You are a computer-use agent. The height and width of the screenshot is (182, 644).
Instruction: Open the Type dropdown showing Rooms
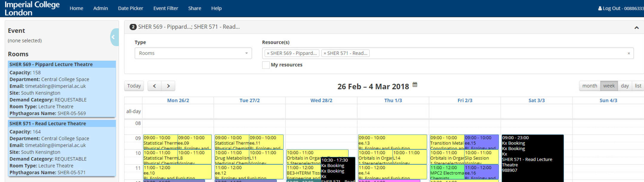click(x=193, y=53)
